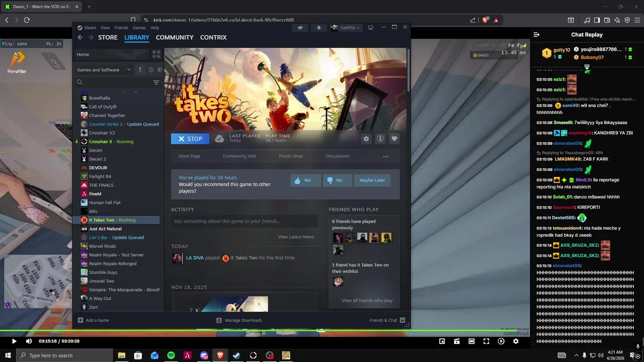Image resolution: width=644 pixels, height=362 pixels.
Task: Open Store Page link
Action: [x=189, y=156]
